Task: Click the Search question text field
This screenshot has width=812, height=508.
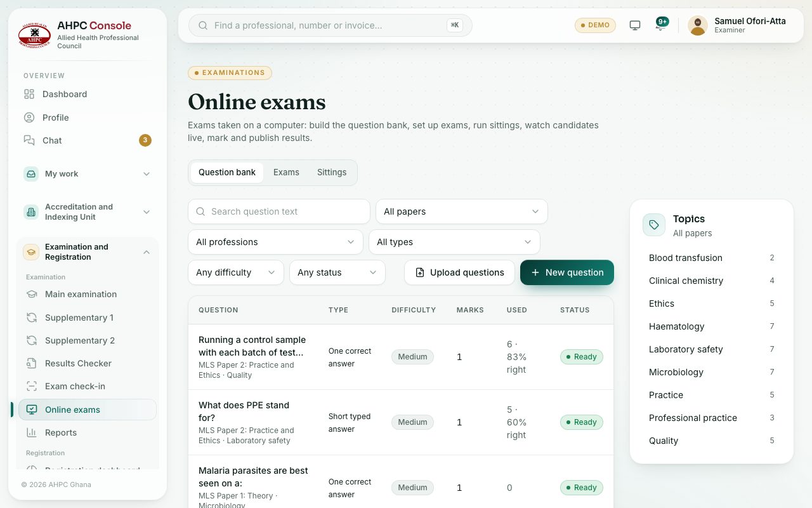Action: tap(279, 211)
